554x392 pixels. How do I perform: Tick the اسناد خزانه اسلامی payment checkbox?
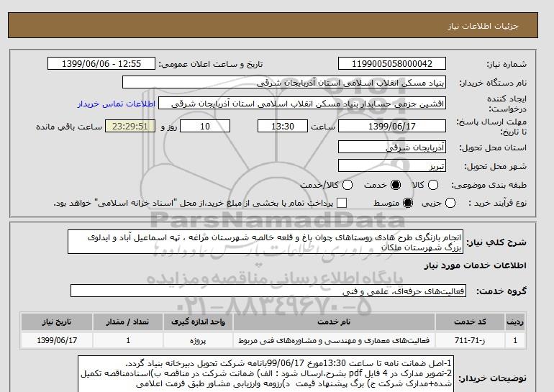coord(342,203)
